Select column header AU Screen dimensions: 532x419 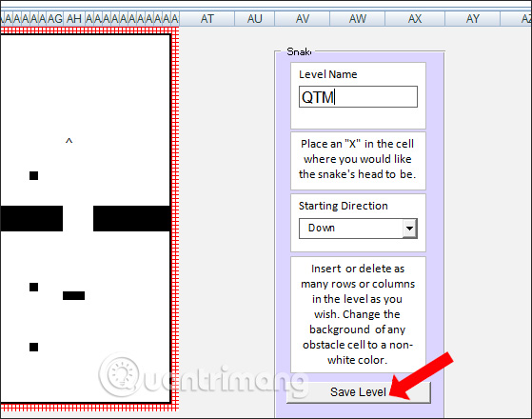pyautogui.click(x=254, y=19)
